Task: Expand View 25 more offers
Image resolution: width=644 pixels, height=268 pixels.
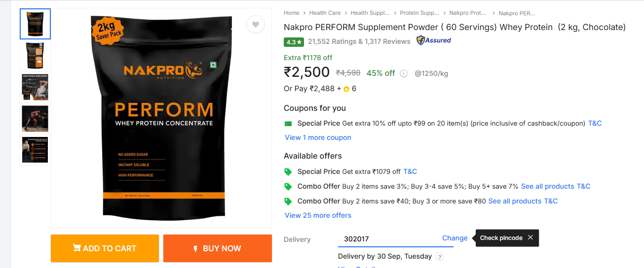Action: coord(318,215)
